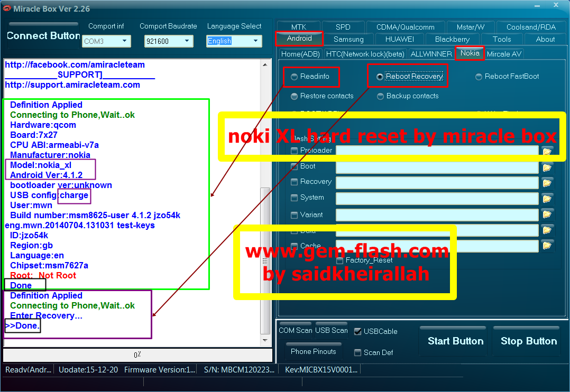Select the Nokia sub-tab

pyautogui.click(x=470, y=53)
